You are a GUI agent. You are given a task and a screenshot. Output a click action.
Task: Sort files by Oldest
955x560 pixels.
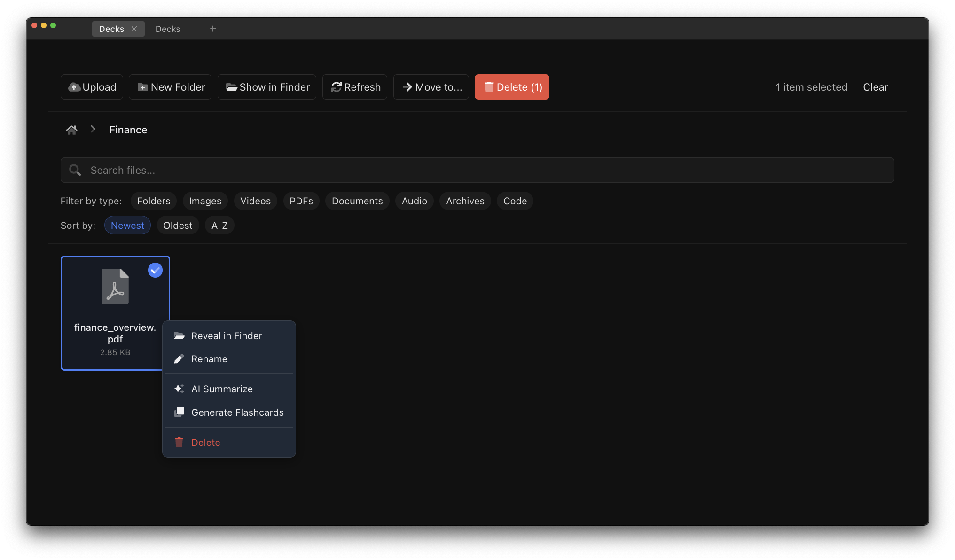coord(178,225)
